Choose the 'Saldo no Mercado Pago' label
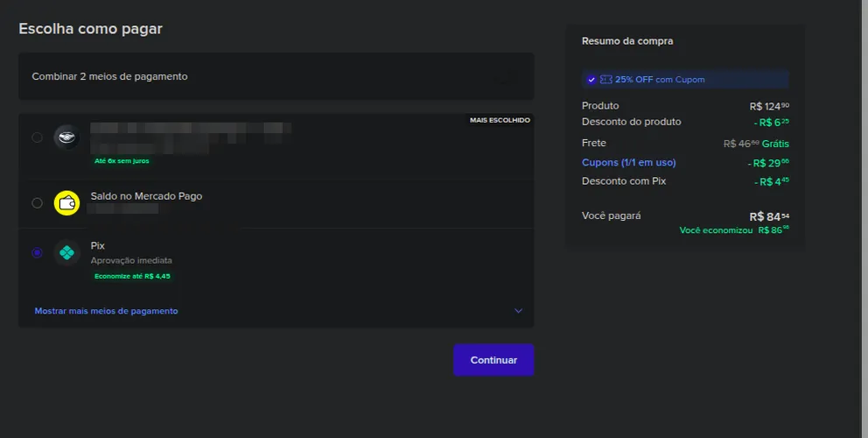Screen dimensions: 868x438 point(147,196)
